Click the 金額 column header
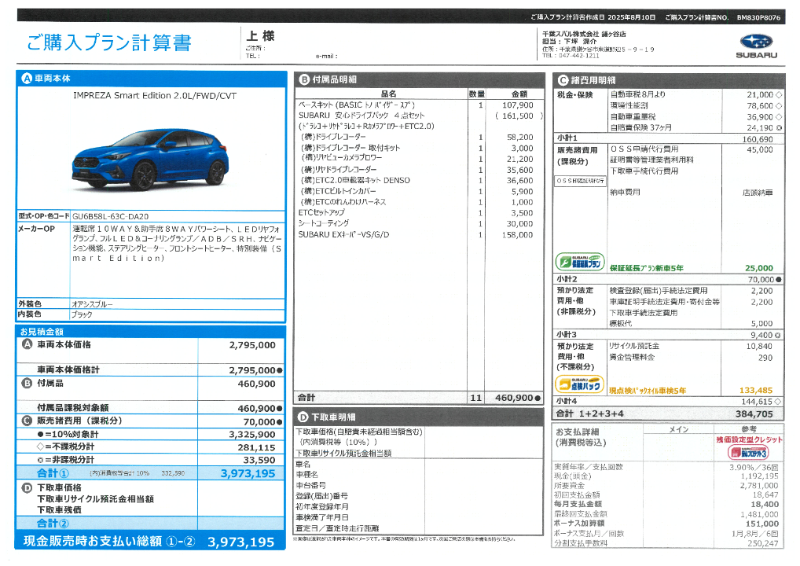The width and height of the screenshot is (800, 566). point(519,94)
